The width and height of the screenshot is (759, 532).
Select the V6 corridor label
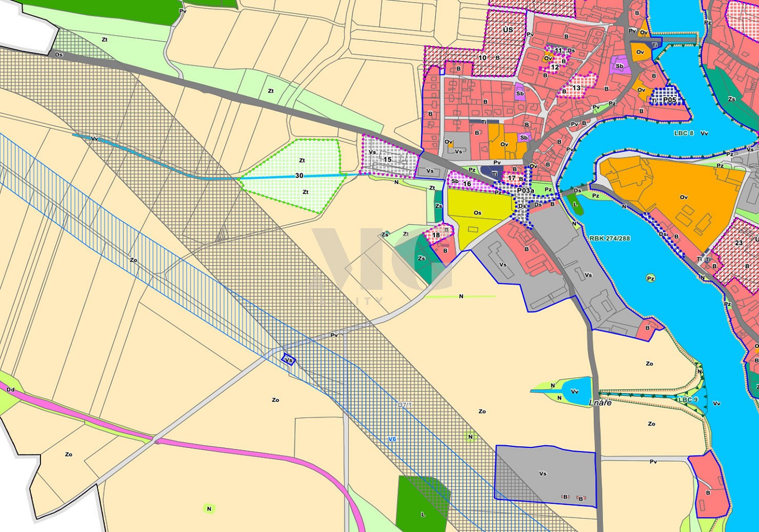click(392, 439)
